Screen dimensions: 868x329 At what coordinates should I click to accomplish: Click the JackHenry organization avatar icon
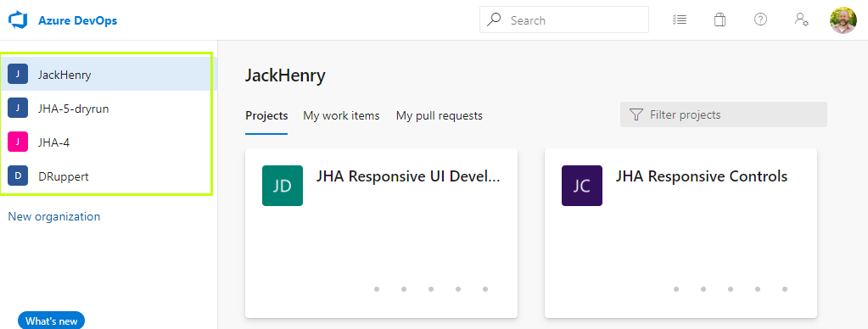[18, 75]
